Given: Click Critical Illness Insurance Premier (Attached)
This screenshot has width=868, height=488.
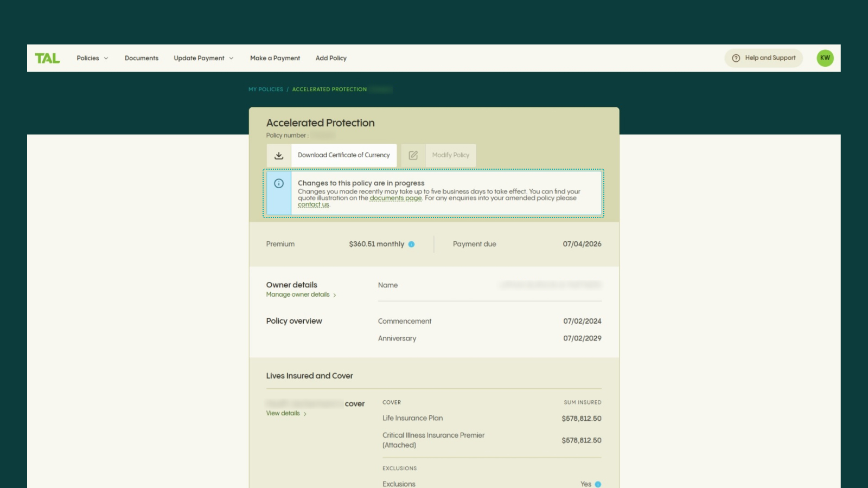Looking at the screenshot, I should pos(433,440).
